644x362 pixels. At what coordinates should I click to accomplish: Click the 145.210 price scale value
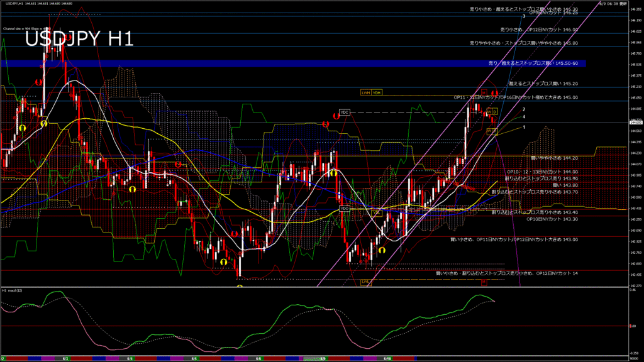[636, 87]
